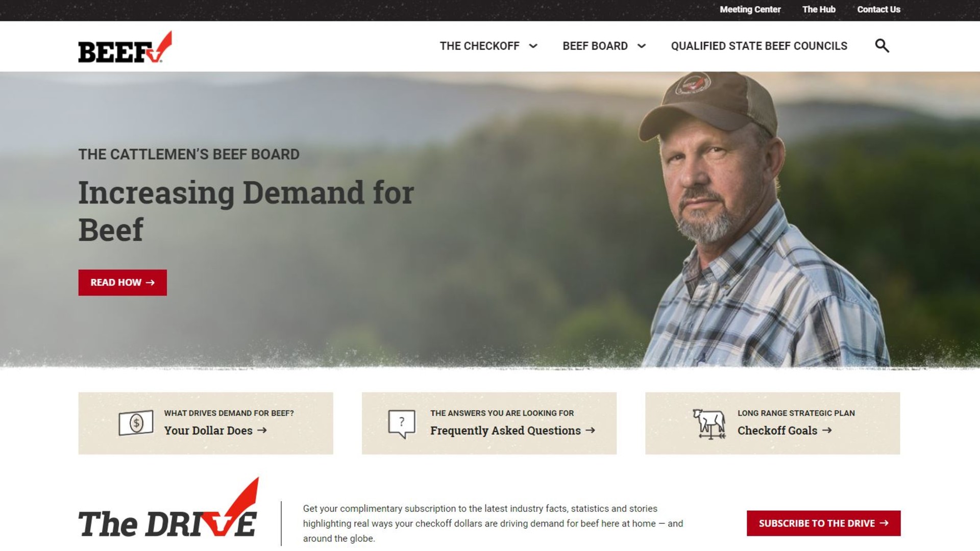Open The Checkoff menu

click(480, 46)
